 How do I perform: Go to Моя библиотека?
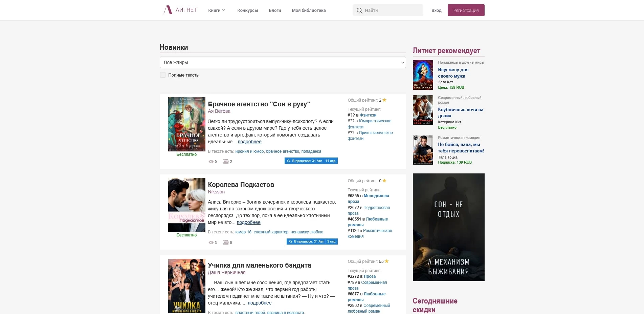(x=309, y=11)
